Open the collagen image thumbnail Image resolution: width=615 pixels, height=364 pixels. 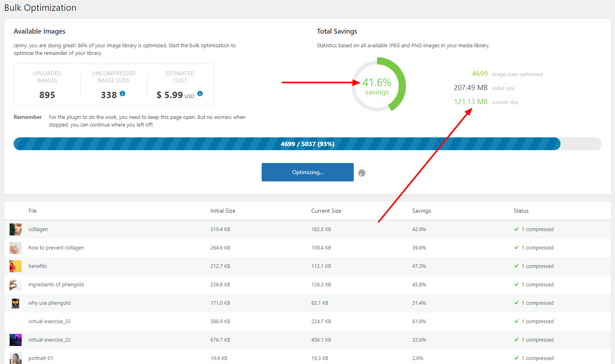[16, 229]
